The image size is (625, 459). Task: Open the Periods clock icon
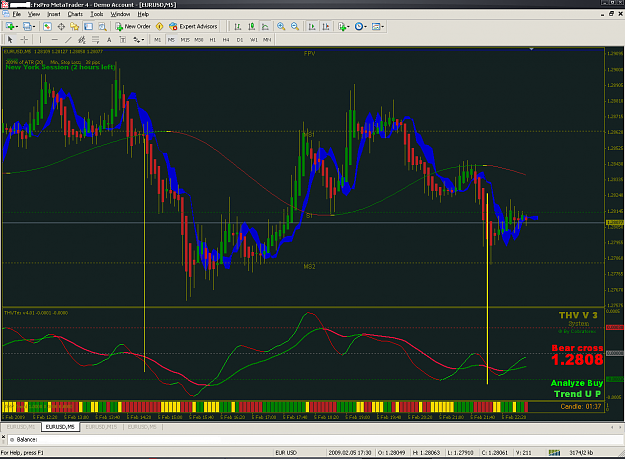pyautogui.click(x=359, y=26)
